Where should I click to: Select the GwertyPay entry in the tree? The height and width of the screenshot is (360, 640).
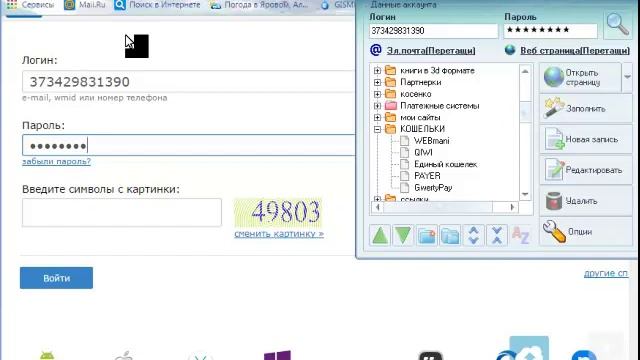pyautogui.click(x=433, y=188)
